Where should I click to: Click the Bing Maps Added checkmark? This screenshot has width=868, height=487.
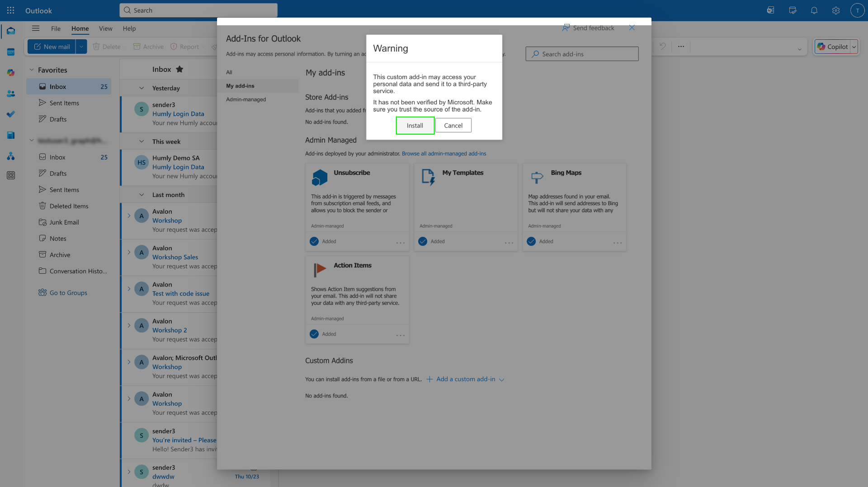point(531,241)
